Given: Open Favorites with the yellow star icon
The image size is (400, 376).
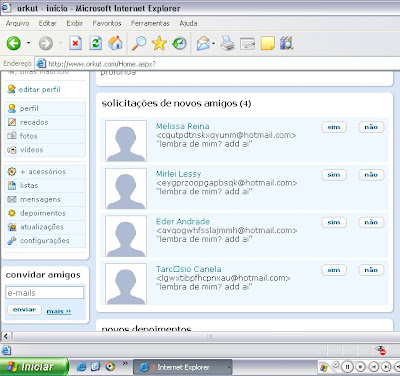Looking at the screenshot, I should coord(159,43).
